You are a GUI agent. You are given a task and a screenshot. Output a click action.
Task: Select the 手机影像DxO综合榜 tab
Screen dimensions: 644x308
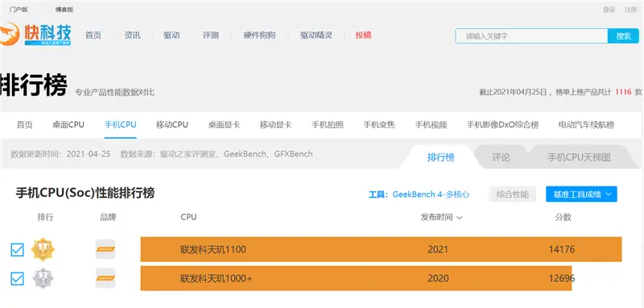point(502,125)
